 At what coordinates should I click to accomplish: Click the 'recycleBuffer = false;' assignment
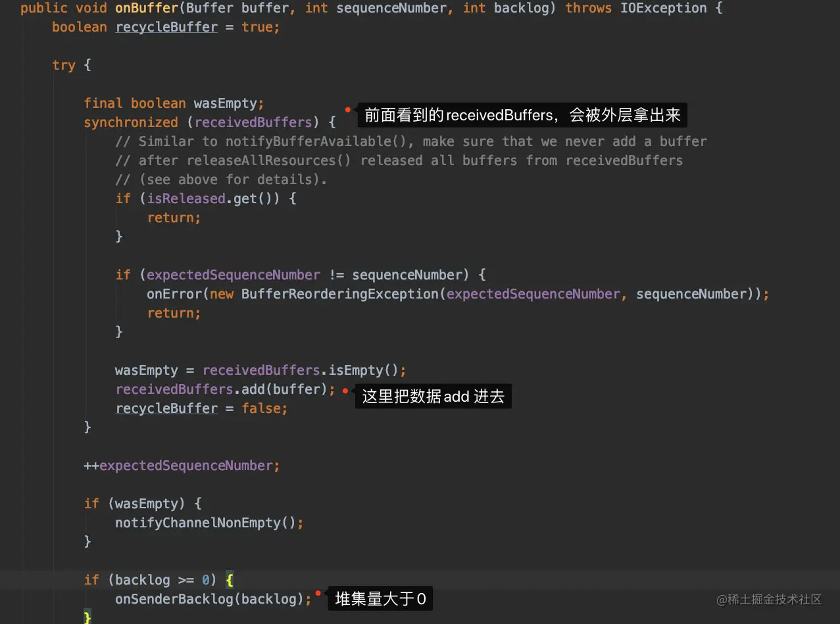[x=201, y=408]
